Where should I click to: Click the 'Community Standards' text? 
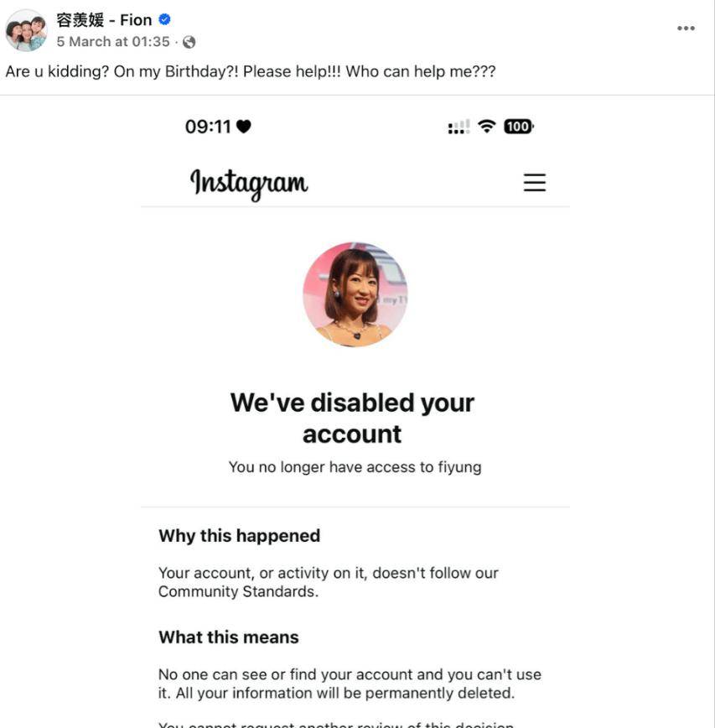238,592
